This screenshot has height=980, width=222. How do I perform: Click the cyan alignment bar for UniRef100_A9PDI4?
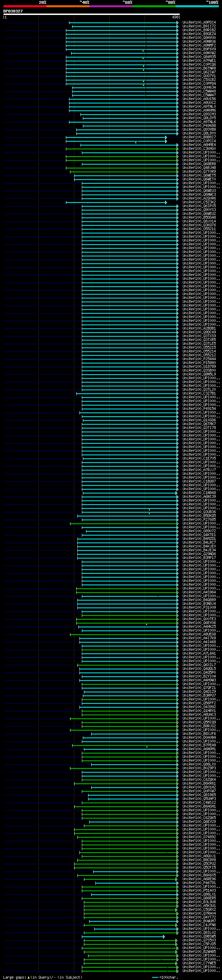click(x=124, y=23)
